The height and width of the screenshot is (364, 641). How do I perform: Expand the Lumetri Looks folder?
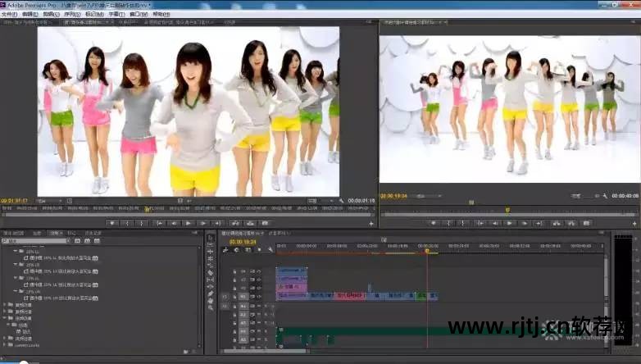pos(4,345)
